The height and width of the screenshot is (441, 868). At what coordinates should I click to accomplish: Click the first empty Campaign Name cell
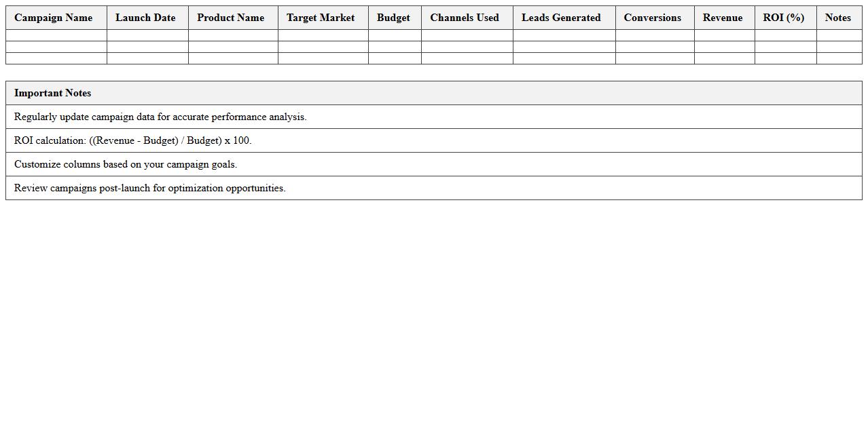(x=53, y=35)
